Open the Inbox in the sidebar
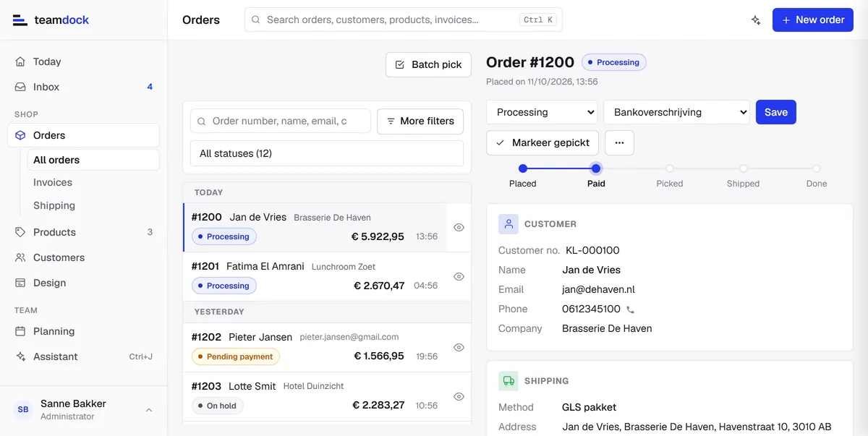Viewport: 868px width, 436px height. 83,87
